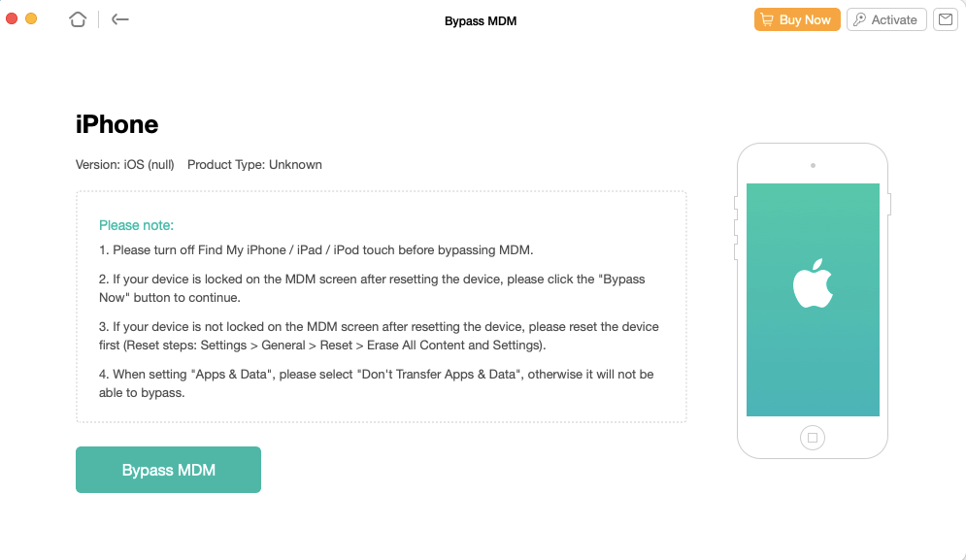966x560 pixels.
Task: Click the Apple logo on phone illustration
Action: [x=813, y=283]
